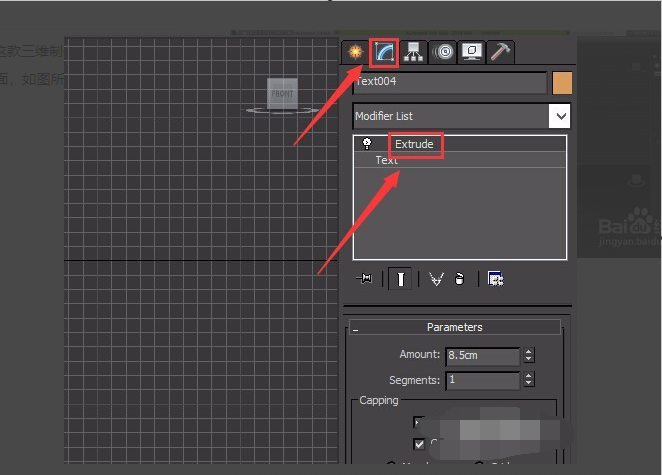Click the Segments spinner arrows
Screen dimensions: 662x475
[x=529, y=380]
